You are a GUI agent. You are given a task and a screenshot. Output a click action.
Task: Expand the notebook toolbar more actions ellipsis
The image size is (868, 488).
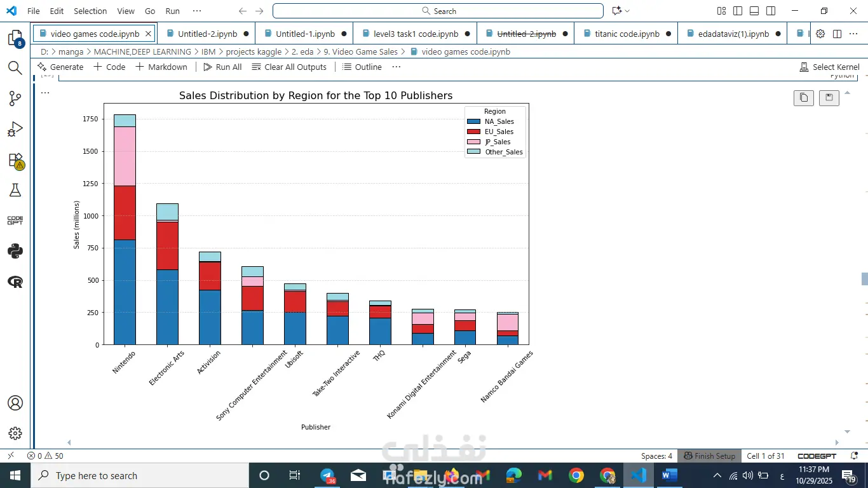point(397,67)
